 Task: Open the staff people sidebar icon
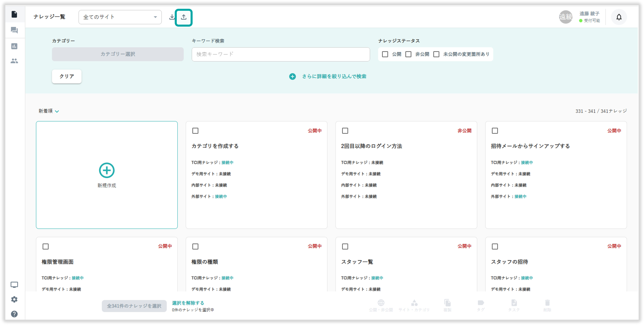(14, 61)
